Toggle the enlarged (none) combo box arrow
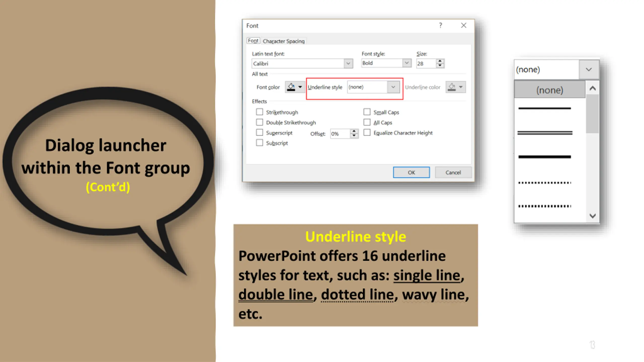This screenshot has width=644, height=362. pyautogui.click(x=589, y=69)
